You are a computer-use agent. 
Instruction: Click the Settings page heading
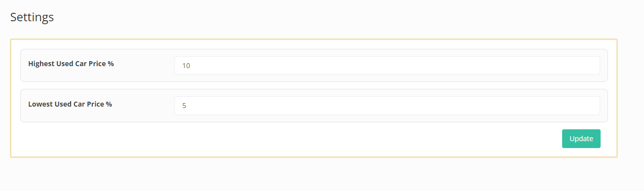(x=32, y=17)
